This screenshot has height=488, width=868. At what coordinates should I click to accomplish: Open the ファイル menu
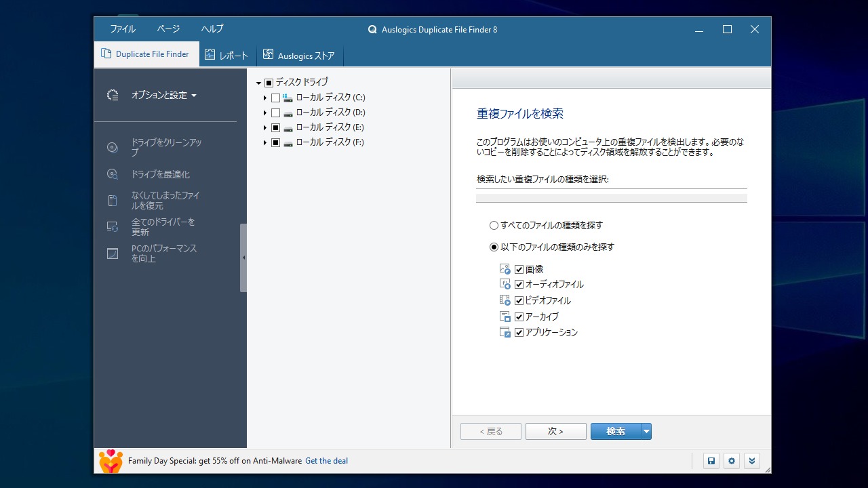(123, 29)
